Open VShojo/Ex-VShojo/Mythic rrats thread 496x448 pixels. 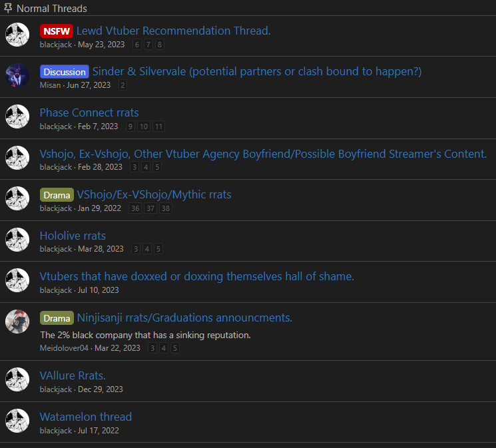pos(154,194)
